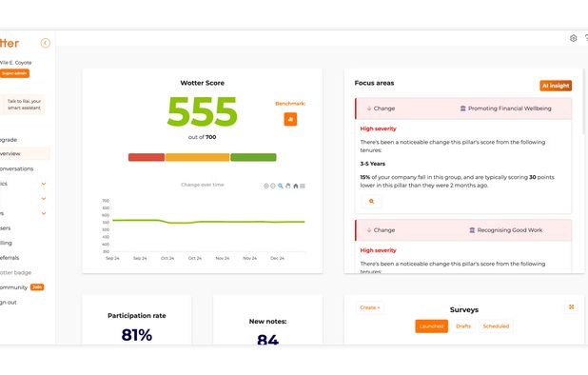Activate the pan hand tool on chart

[x=288, y=186]
